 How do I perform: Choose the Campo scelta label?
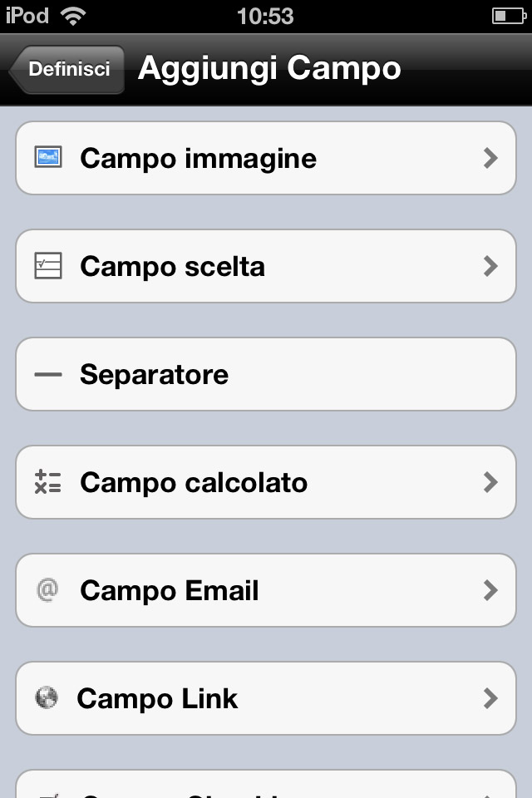click(x=173, y=267)
